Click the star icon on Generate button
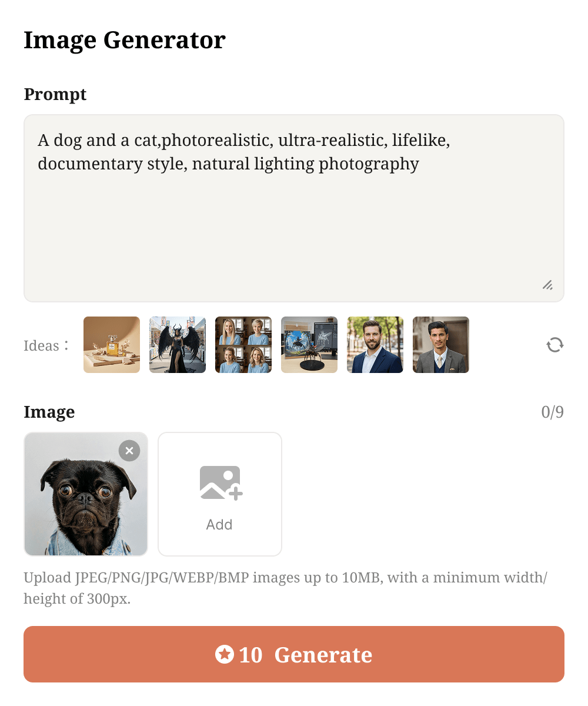Screen dimensions: 588x706 (x=225, y=654)
